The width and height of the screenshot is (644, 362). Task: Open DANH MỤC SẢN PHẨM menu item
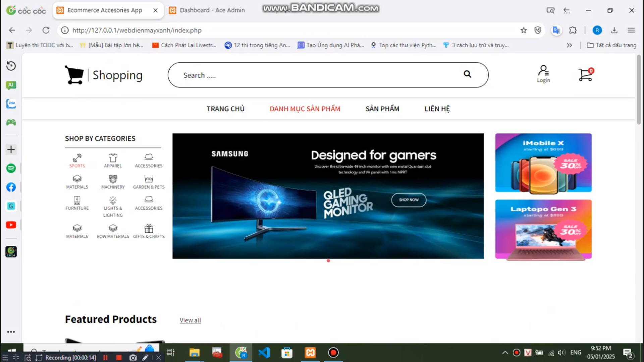[305, 109]
